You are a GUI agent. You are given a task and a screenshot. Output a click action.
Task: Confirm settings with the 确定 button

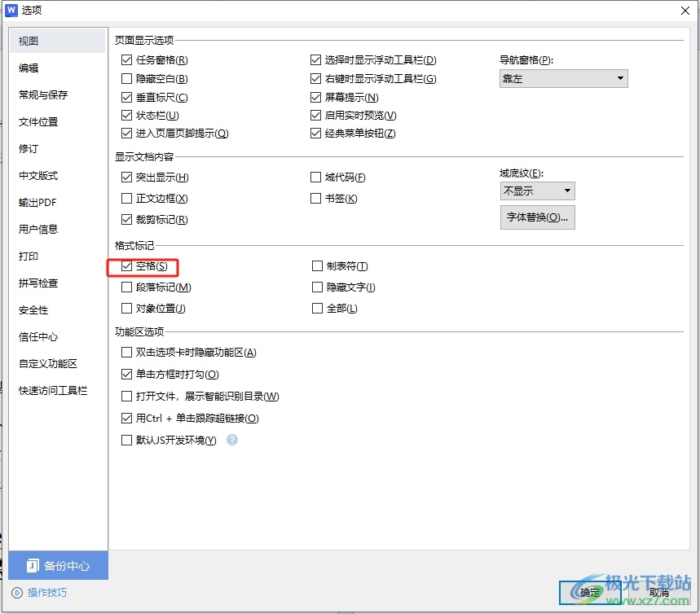[x=589, y=593]
